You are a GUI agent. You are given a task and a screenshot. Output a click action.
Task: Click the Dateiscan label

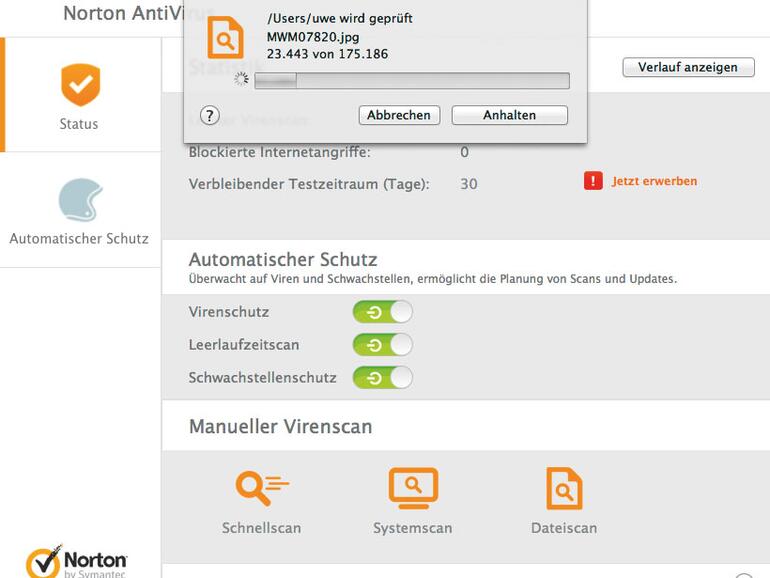pos(564,528)
